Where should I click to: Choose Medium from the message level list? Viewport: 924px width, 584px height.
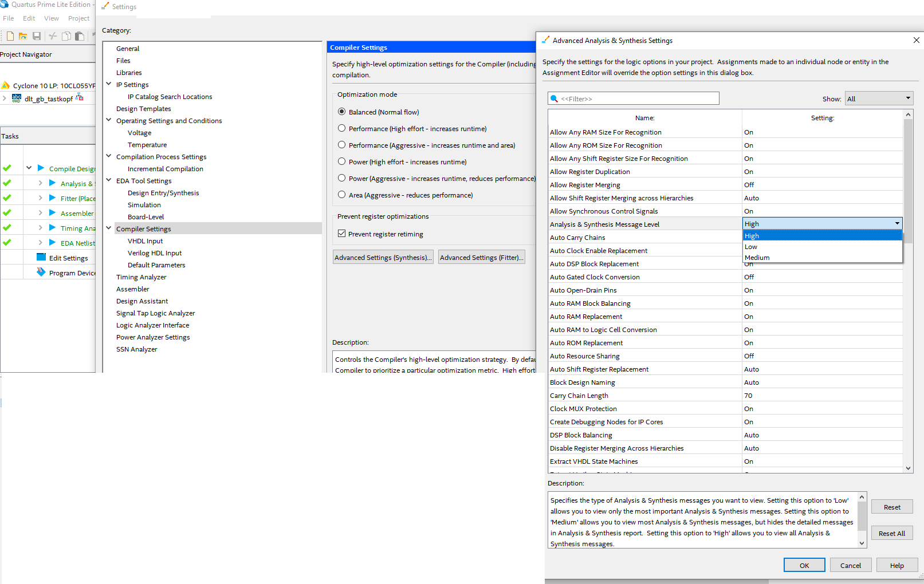[822, 258]
